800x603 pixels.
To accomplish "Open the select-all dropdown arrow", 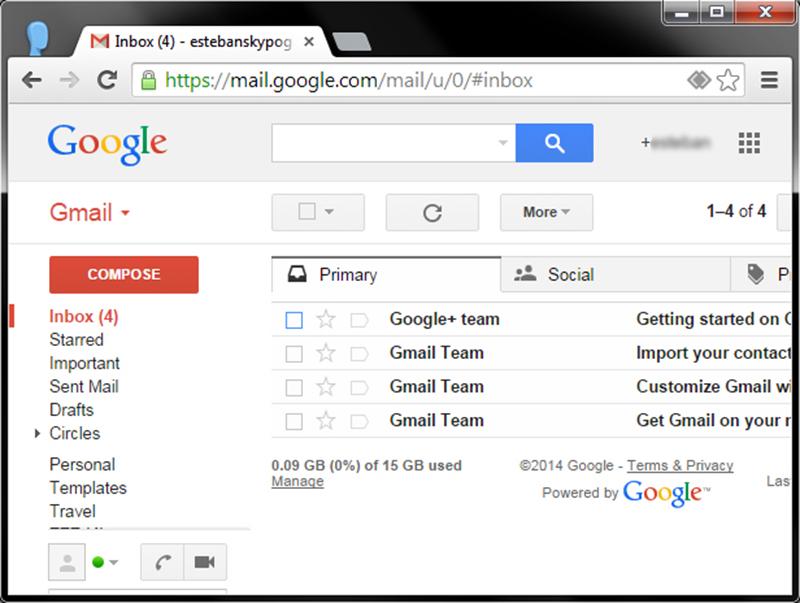I will tap(329, 211).
